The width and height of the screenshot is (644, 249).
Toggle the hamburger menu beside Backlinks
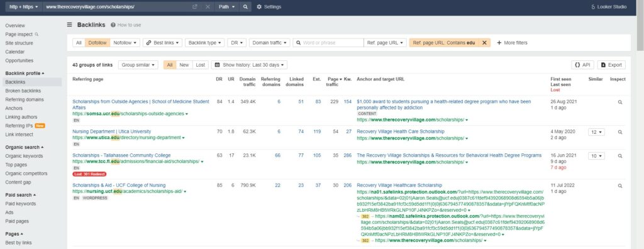point(70,25)
